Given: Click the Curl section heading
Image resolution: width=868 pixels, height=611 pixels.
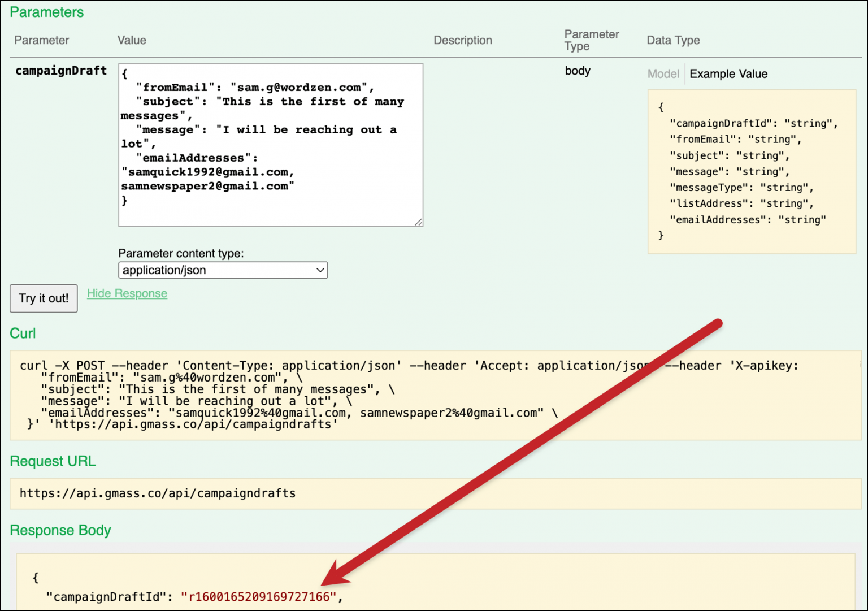Looking at the screenshot, I should pyautogui.click(x=23, y=333).
